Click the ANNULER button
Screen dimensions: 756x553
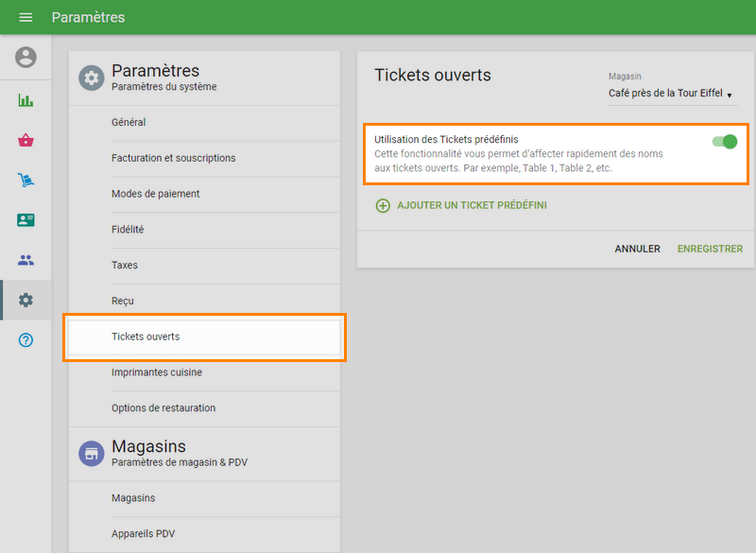638,249
